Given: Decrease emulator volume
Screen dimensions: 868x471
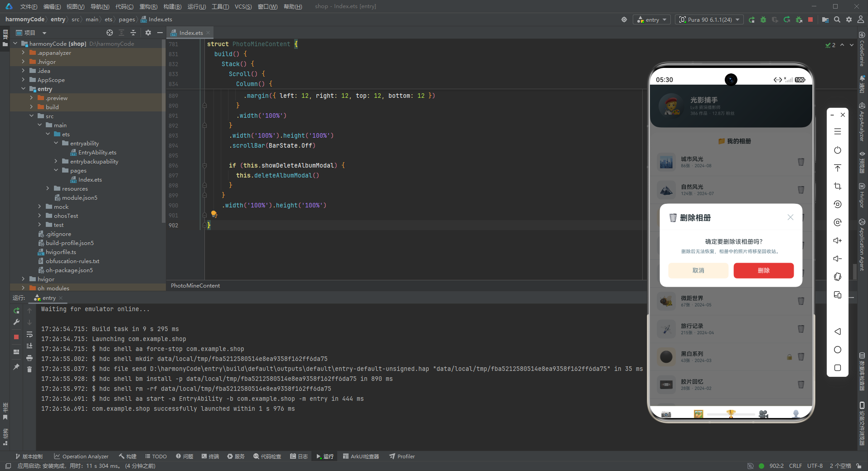Looking at the screenshot, I should 838,259.
